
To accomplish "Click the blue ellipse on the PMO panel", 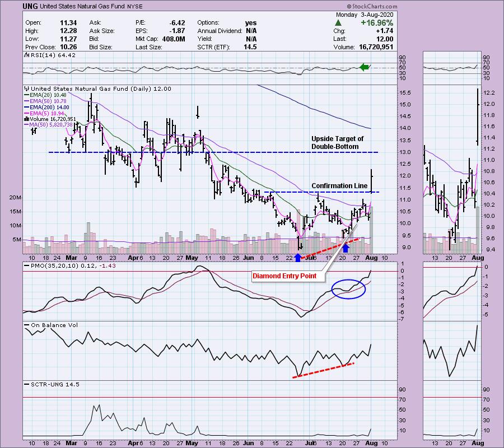I will pyautogui.click(x=348, y=289).
